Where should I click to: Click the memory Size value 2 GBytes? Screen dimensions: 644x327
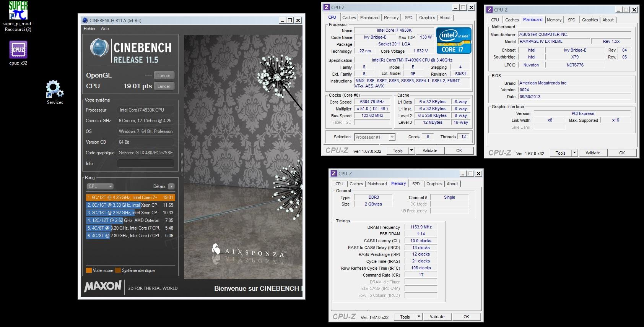coord(373,204)
